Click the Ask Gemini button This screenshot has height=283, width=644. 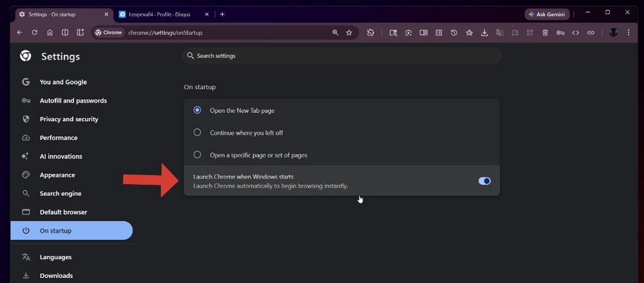tap(547, 14)
